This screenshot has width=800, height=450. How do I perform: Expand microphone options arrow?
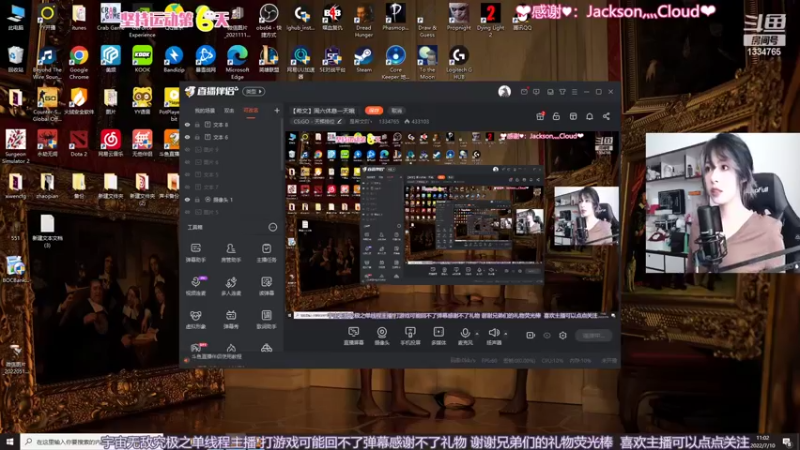tap(477, 334)
